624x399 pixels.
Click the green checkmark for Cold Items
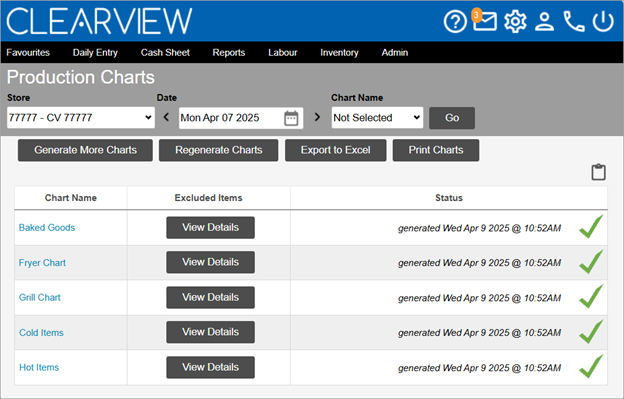[x=591, y=331]
